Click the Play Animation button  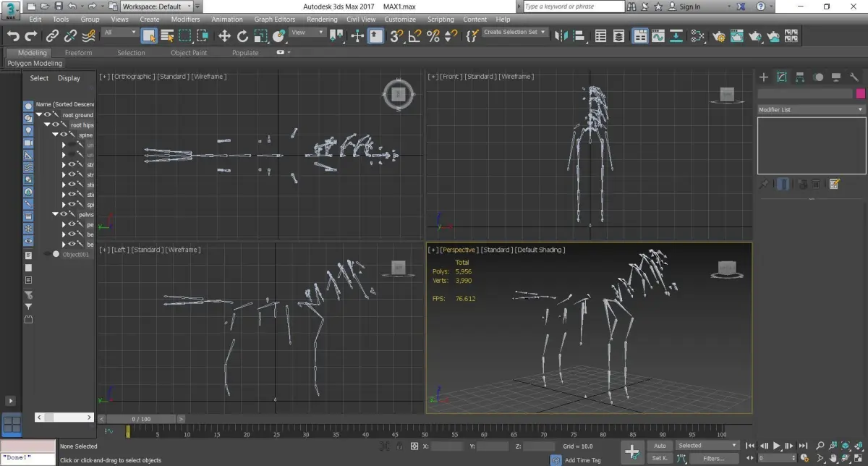click(x=777, y=446)
